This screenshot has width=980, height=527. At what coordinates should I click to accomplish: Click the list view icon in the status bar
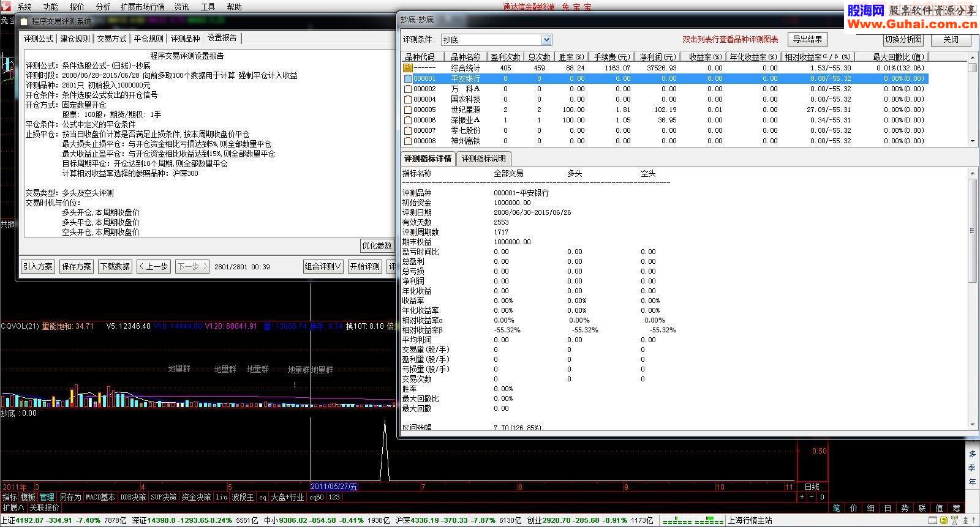pyautogui.click(x=932, y=520)
